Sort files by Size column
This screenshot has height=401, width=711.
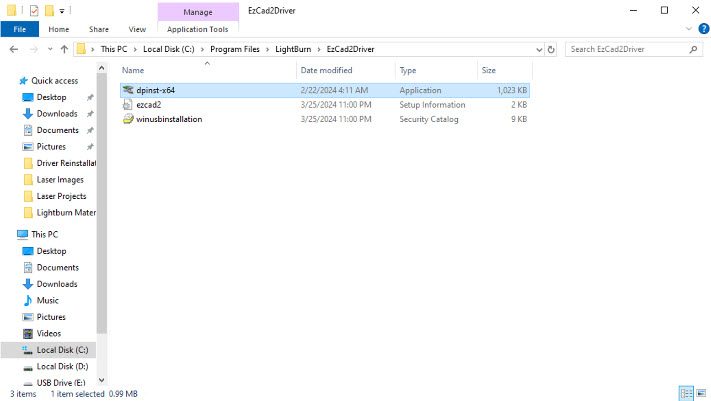coord(488,70)
